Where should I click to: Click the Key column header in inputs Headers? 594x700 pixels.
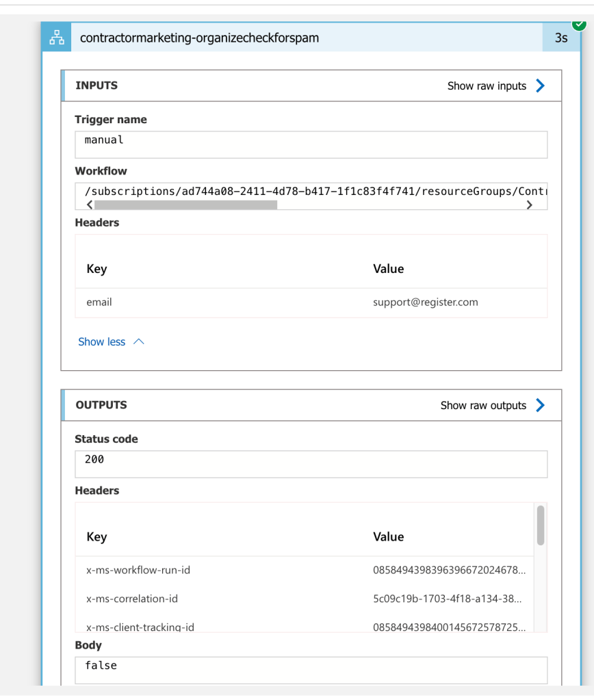click(x=97, y=269)
